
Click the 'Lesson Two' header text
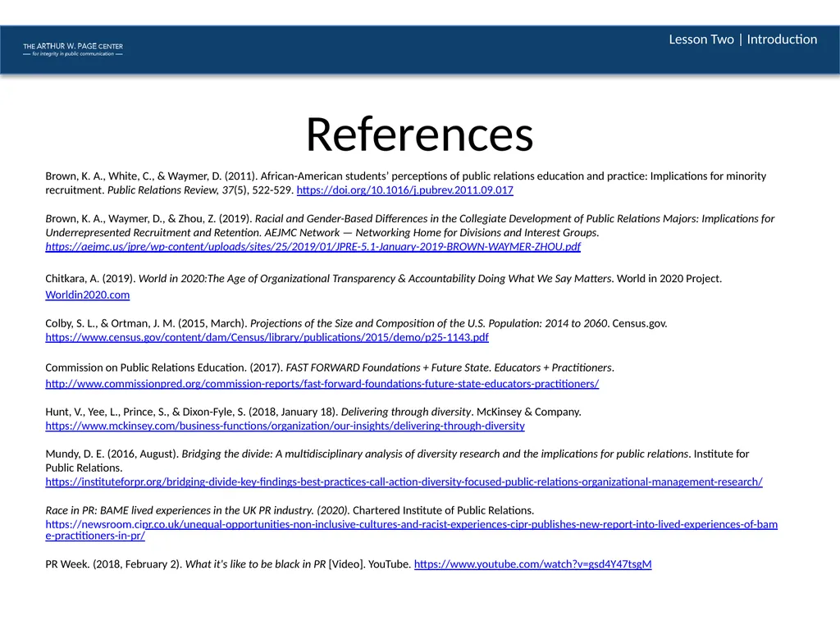click(701, 39)
